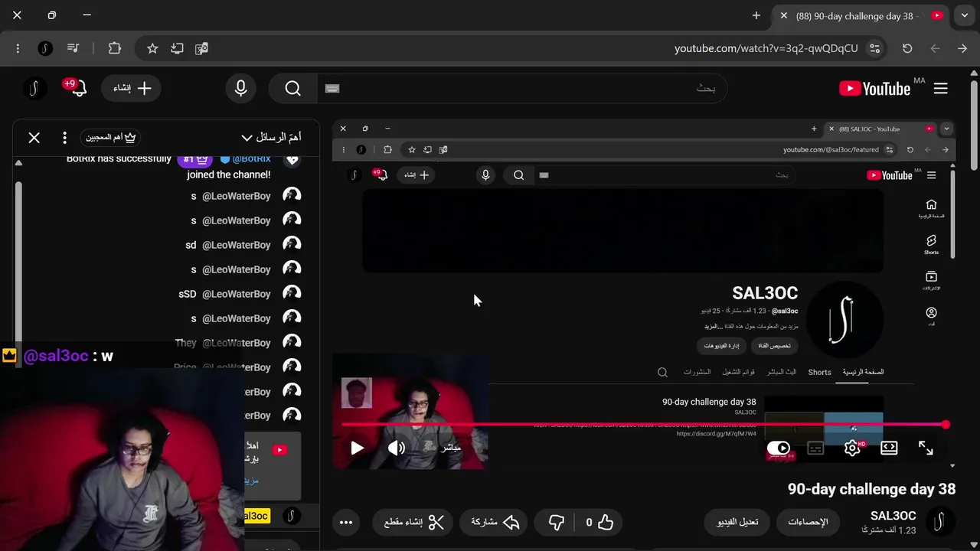Go to YouTube home via the logo
Image resolution: width=980 pixels, height=551 pixels.
tap(875, 89)
